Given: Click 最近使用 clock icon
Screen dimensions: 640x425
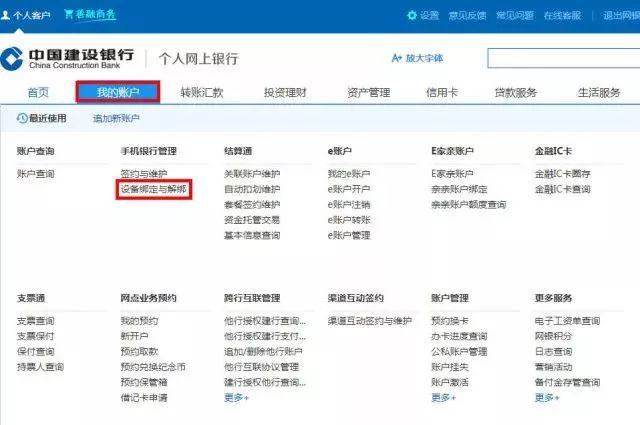Looking at the screenshot, I should 23,118.
